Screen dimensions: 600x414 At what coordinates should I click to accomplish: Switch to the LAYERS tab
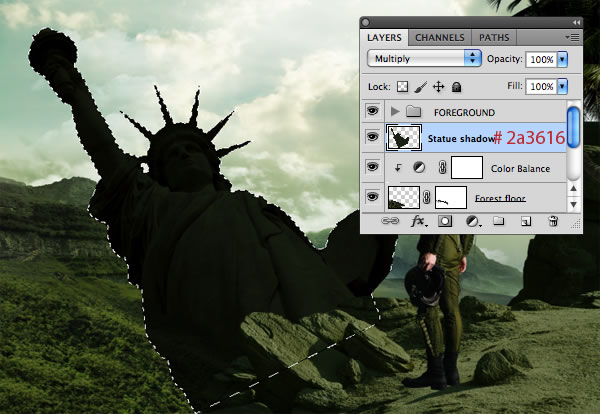click(x=384, y=37)
